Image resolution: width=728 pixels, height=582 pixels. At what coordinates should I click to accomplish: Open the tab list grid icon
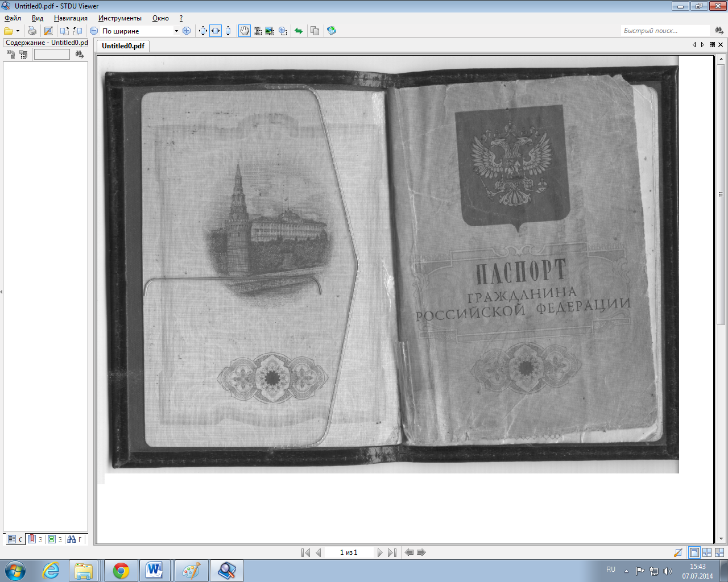[x=712, y=45]
